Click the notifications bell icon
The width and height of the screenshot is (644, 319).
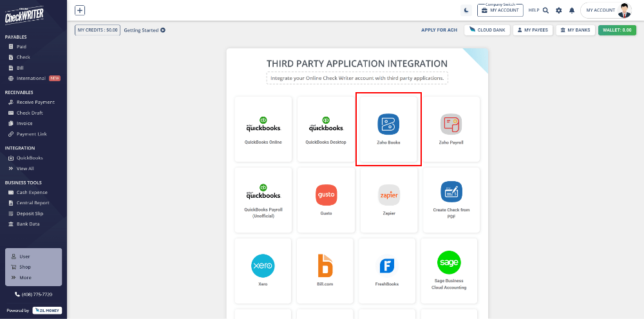pos(571,10)
